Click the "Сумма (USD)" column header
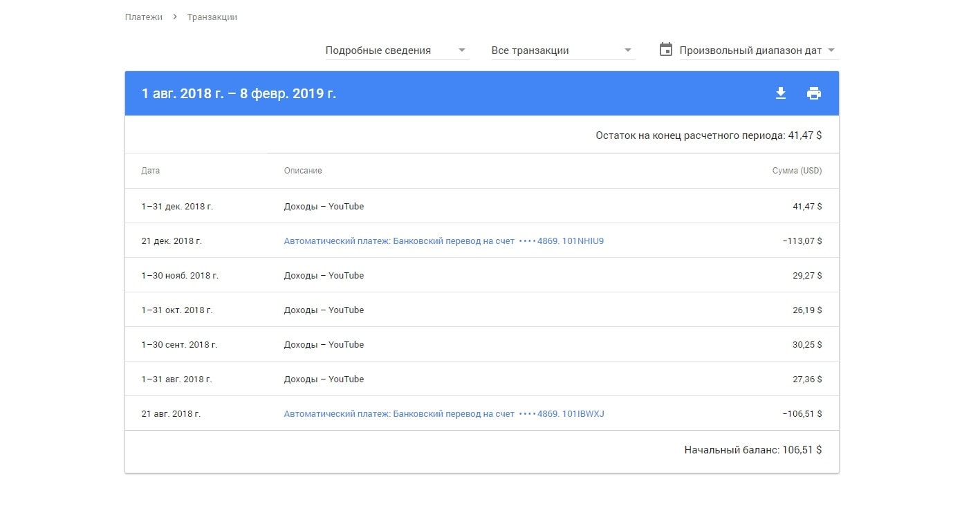This screenshot has width=980, height=526. [x=797, y=171]
